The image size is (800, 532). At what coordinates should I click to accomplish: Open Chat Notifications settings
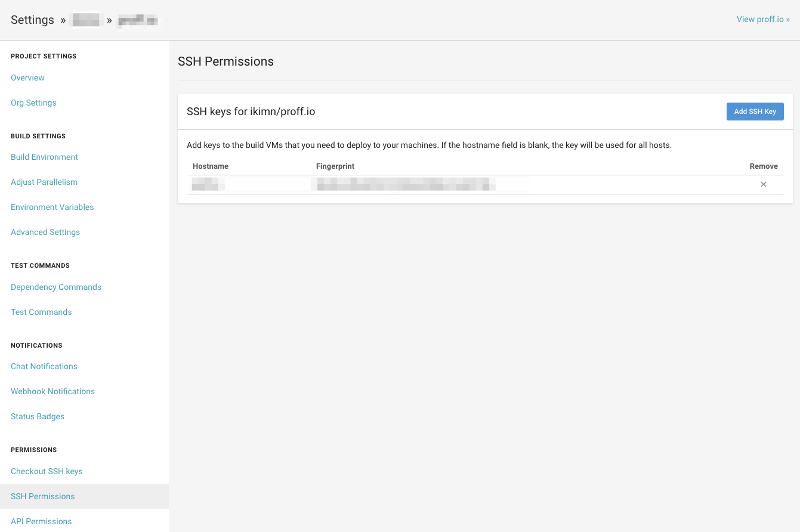click(x=44, y=366)
